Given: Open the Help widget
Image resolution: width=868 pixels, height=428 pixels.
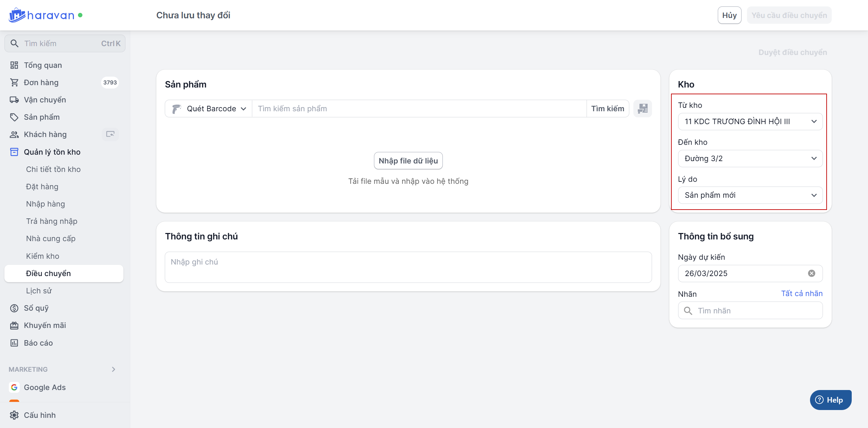Looking at the screenshot, I should (x=830, y=400).
